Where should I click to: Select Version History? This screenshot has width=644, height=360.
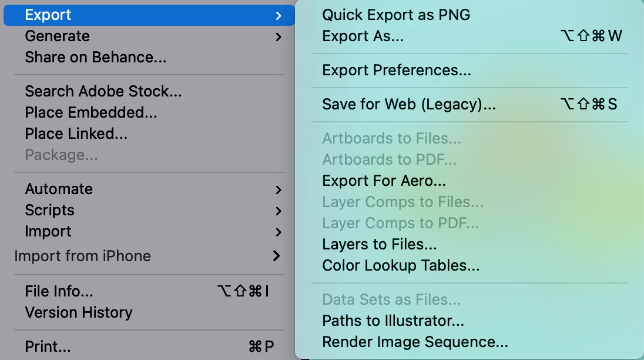click(x=149, y=313)
